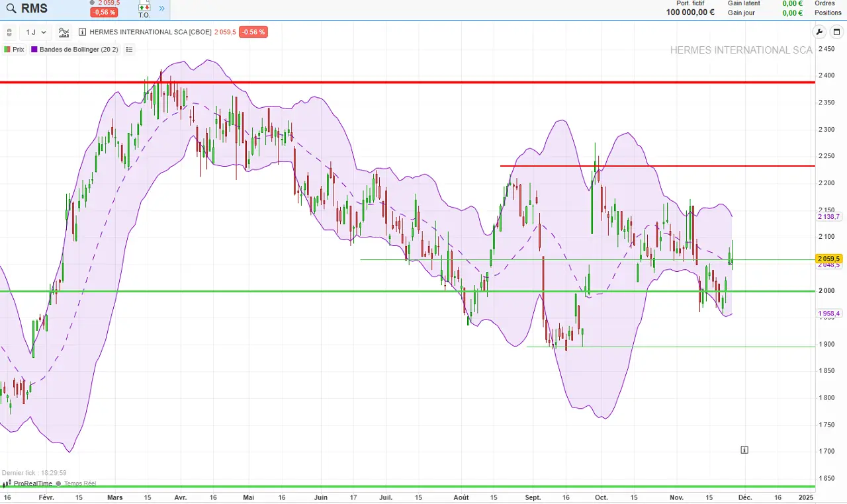Open the Positions link
Image resolution: width=847 pixels, height=504 pixels.
828,13
